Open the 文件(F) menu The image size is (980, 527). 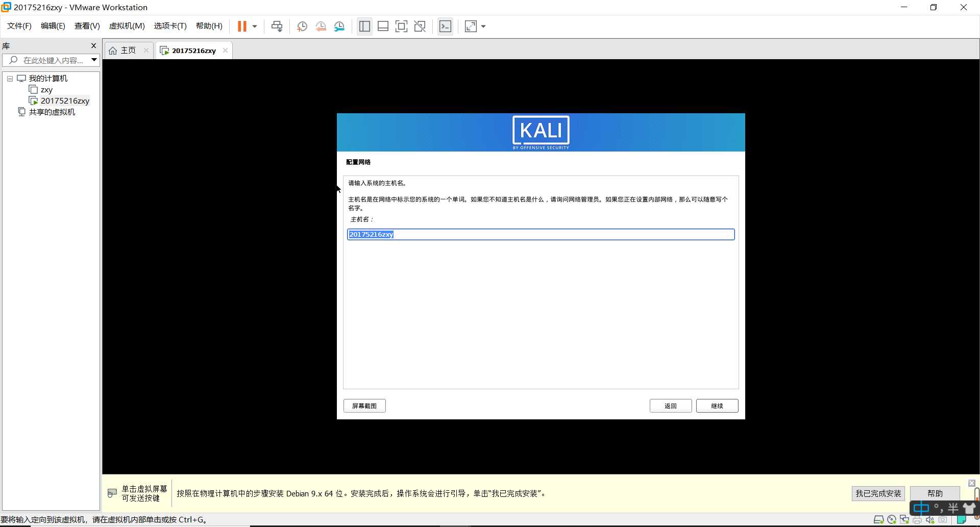(x=19, y=26)
